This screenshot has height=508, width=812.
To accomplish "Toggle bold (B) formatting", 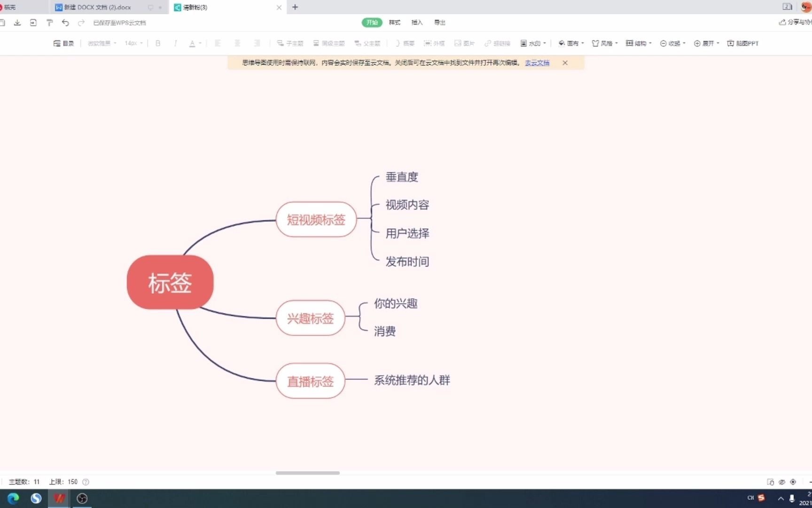I will tap(158, 43).
